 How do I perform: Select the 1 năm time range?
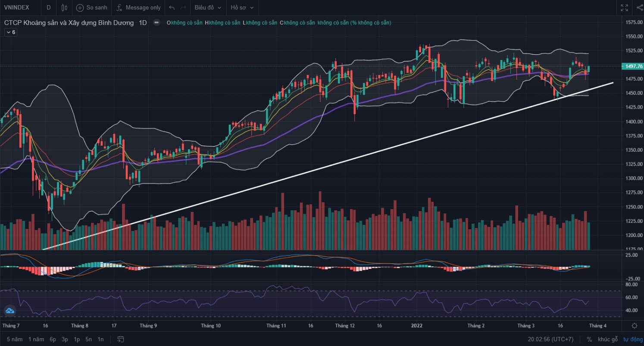pos(36,339)
